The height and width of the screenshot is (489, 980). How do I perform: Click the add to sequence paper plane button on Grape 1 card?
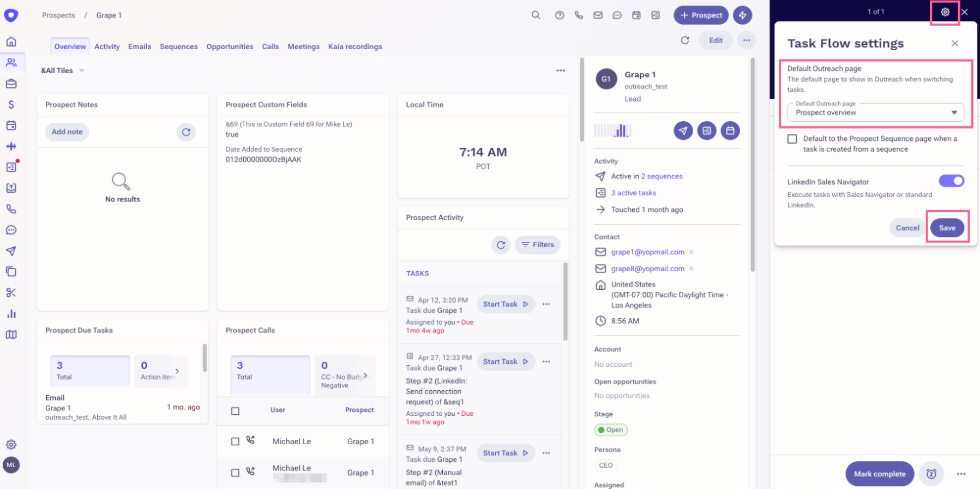[x=683, y=130]
